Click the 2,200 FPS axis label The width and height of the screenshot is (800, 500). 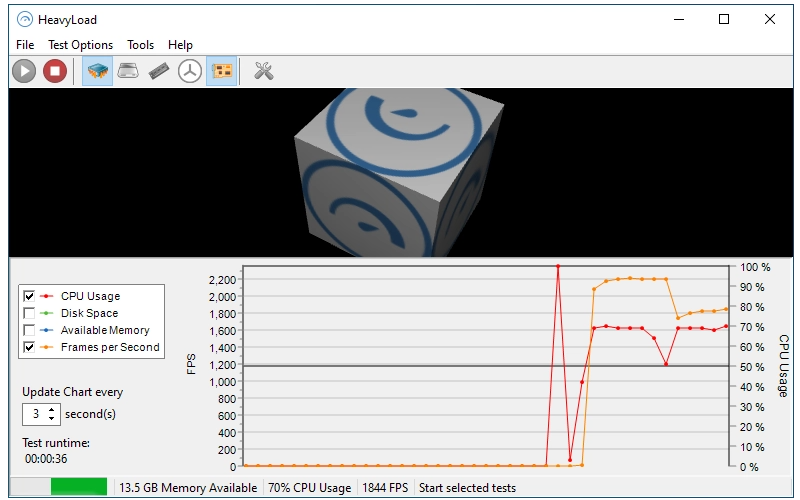pos(222,280)
